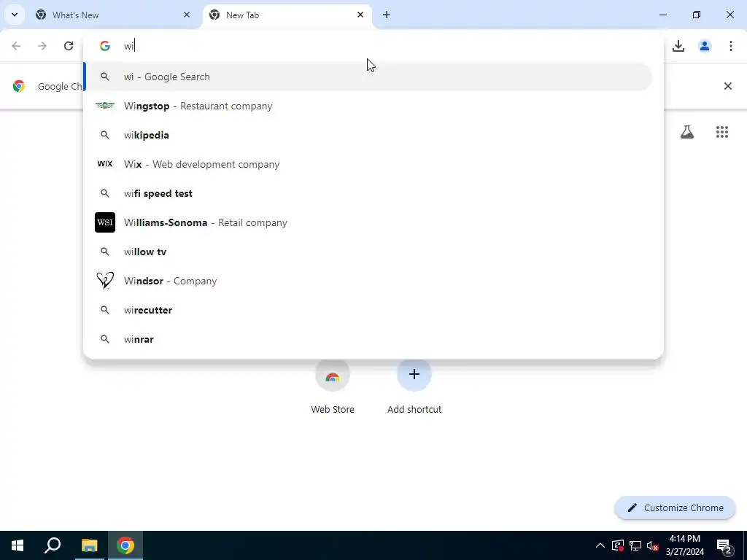Select the wikipedia suggestion
Viewport: 747px width, 560px height.
(368, 135)
